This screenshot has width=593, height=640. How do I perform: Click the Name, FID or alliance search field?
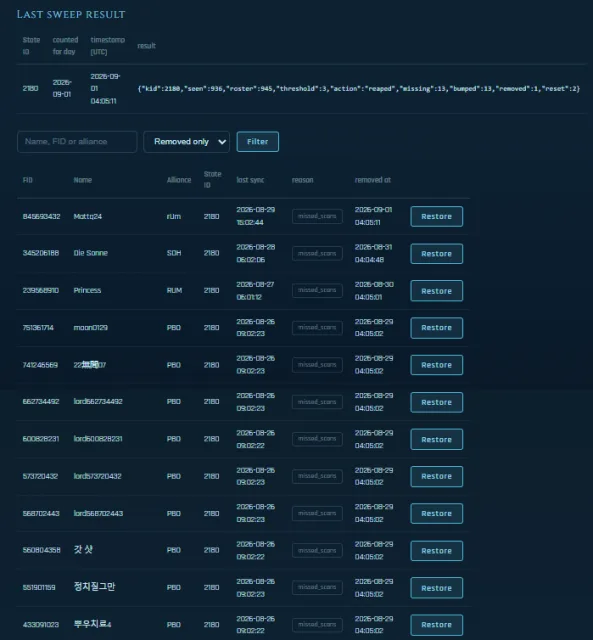click(x=77, y=142)
